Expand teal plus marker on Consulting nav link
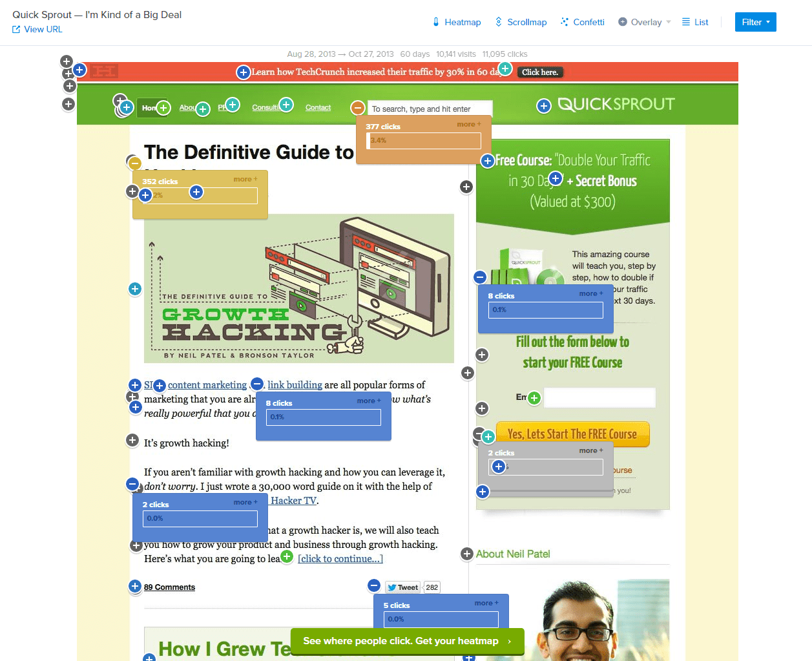Viewport: 812px width, 661px height. tap(287, 104)
